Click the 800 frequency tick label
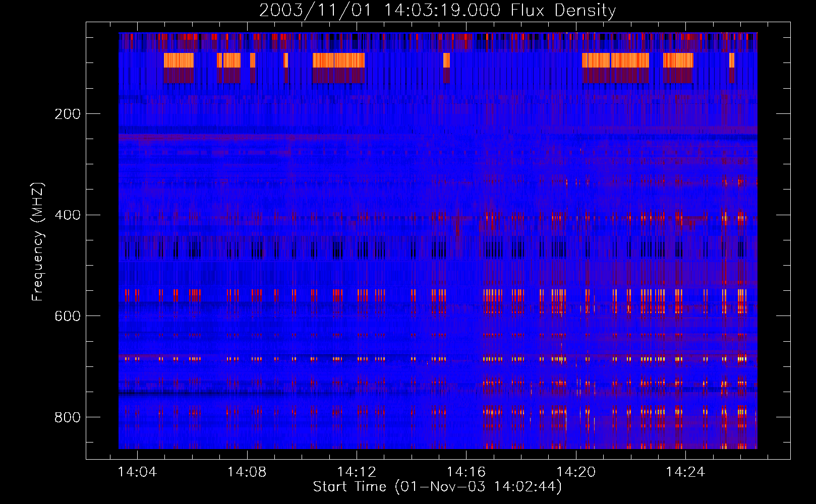This screenshot has height=504, width=816. 68,417
